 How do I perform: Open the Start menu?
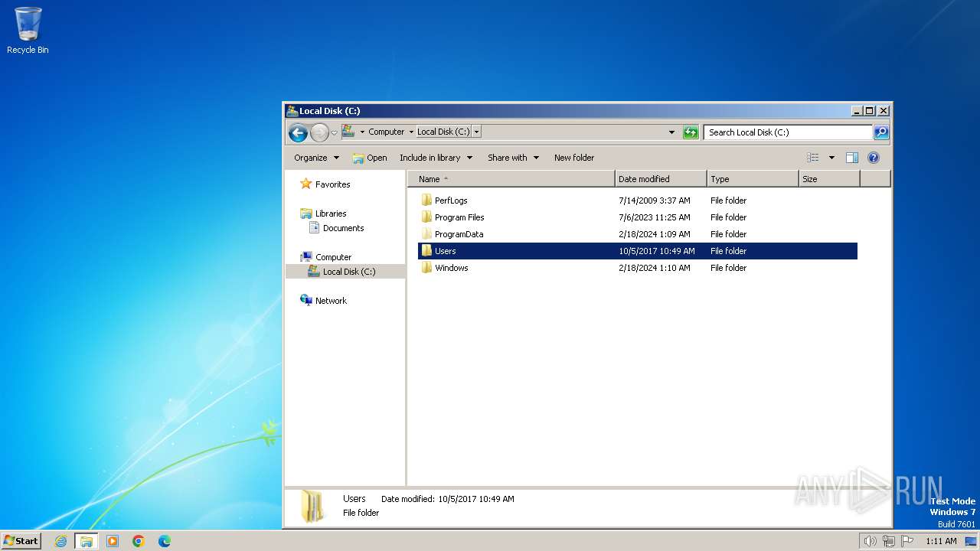pos(21,541)
